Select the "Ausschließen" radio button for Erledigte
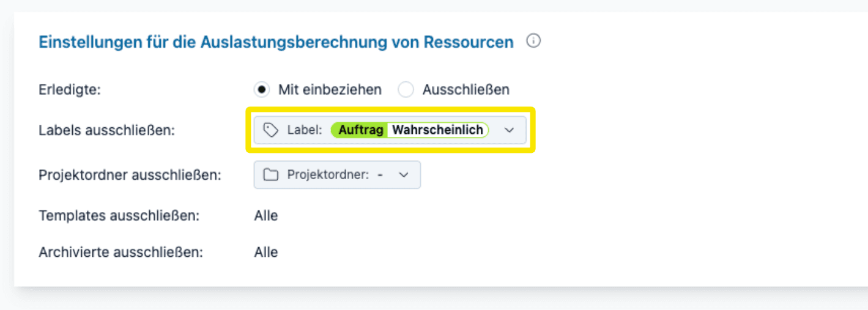 click(406, 90)
